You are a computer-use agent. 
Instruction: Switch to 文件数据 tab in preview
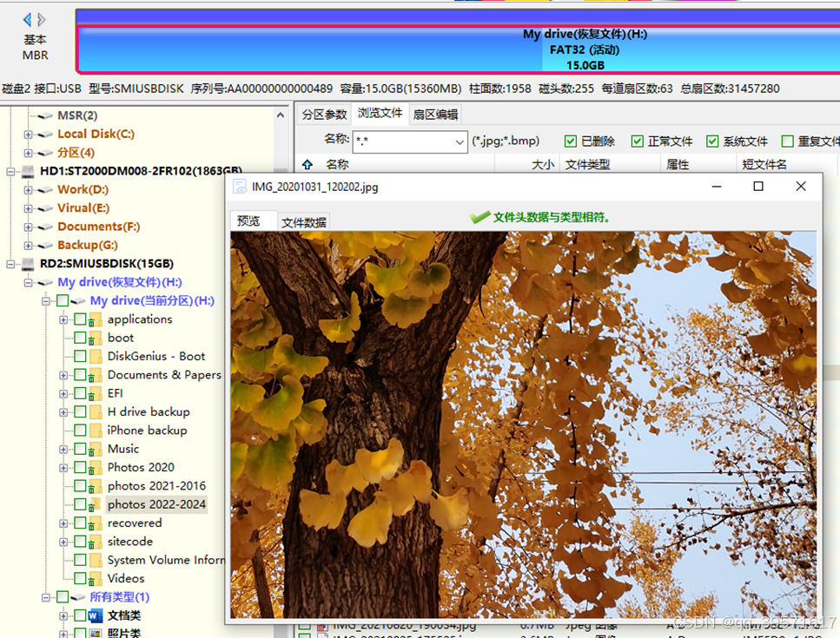click(x=304, y=223)
